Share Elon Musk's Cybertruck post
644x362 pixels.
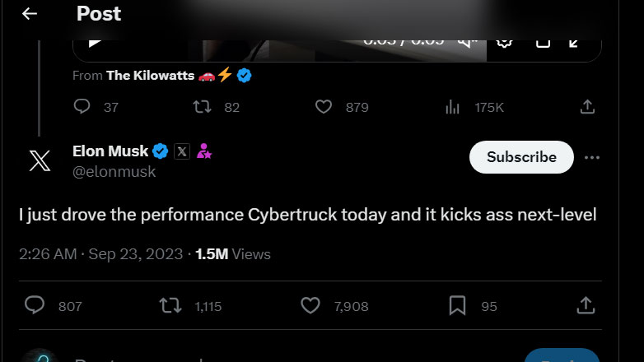[x=586, y=305]
